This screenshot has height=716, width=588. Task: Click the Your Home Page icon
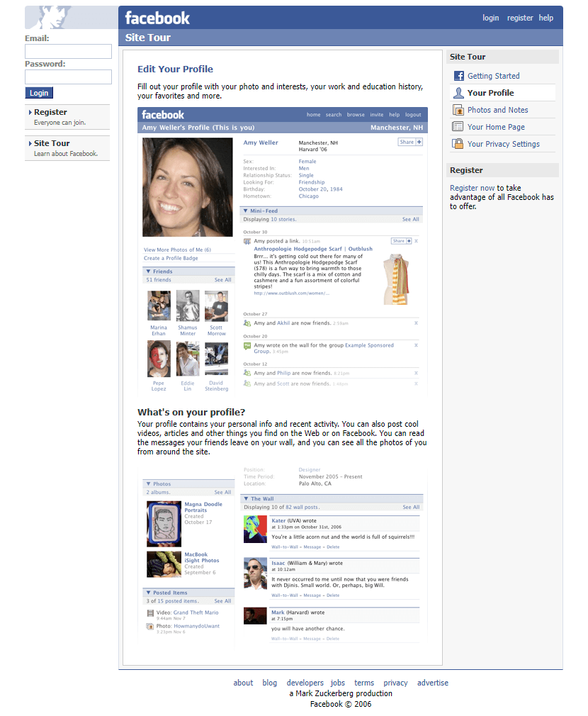click(x=457, y=126)
